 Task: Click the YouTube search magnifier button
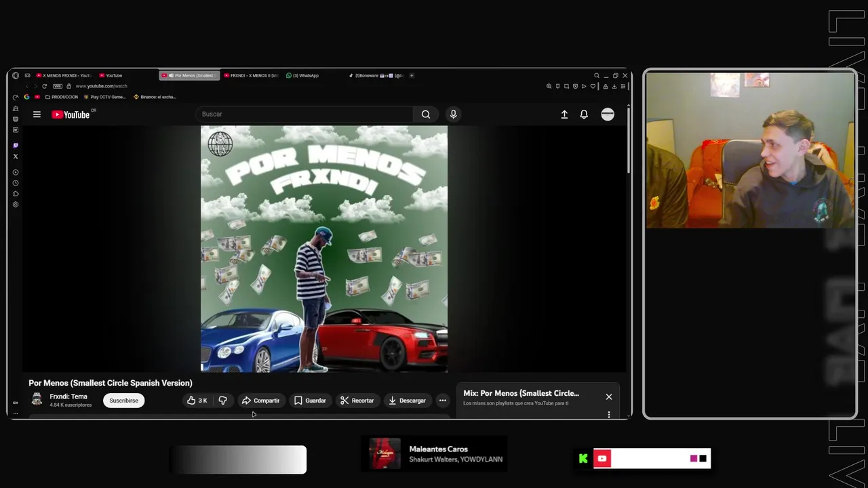point(426,115)
